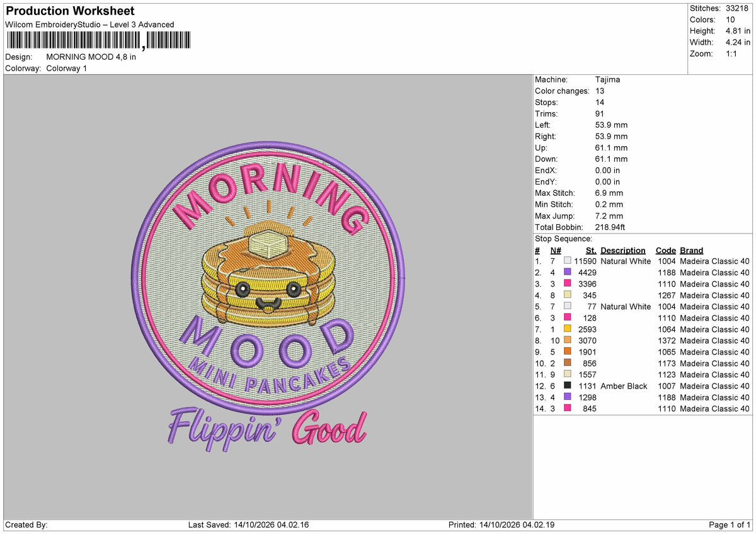Image resolution: width=756 pixels, height=534 pixels.
Task: Click the 'Description' column header
Action: (623, 250)
